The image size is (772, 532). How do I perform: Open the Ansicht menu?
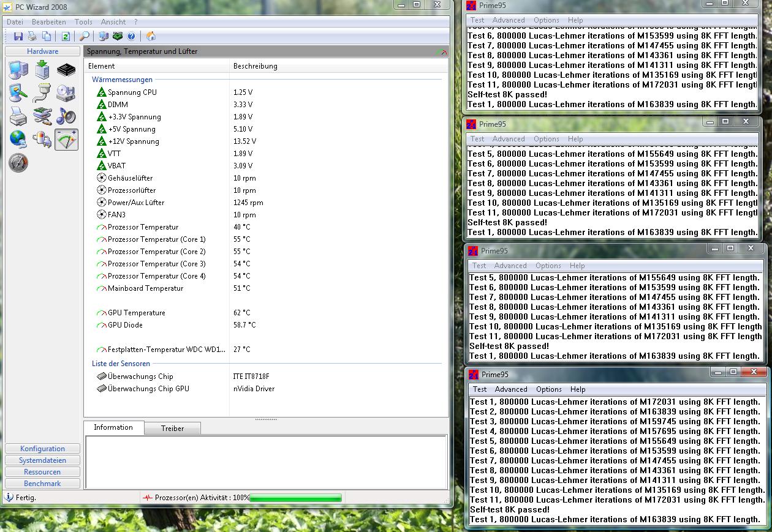pyautogui.click(x=113, y=21)
